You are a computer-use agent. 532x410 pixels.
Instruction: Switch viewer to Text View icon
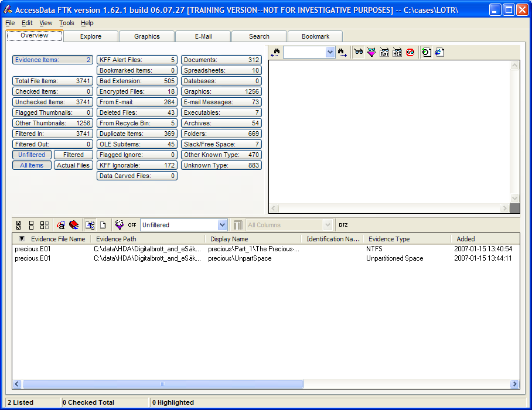coord(384,52)
